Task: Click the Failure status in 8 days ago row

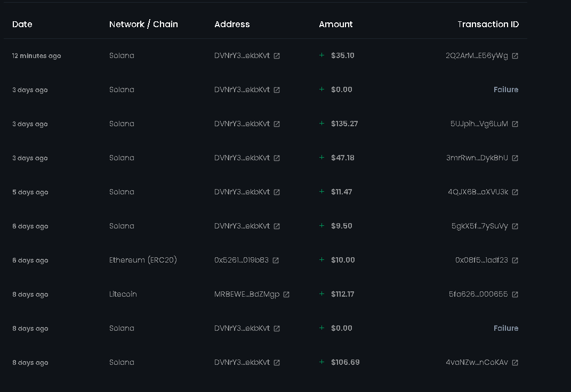Action: click(x=506, y=328)
